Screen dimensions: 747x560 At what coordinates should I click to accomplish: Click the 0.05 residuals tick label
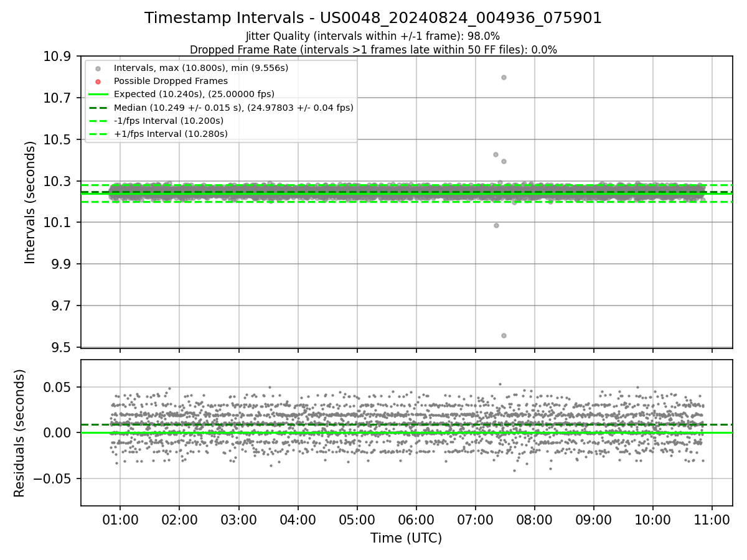pyautogui.click(x=57, y=387)
